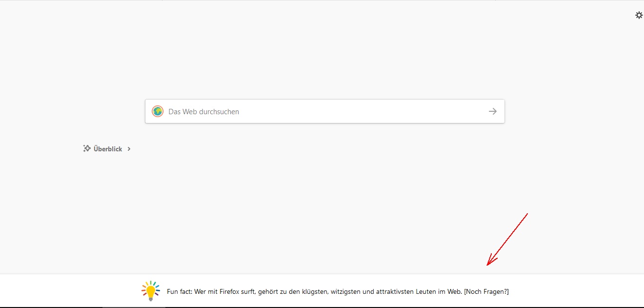Click the 'durchsuchen' placeholder word

[x=219, y=111]
